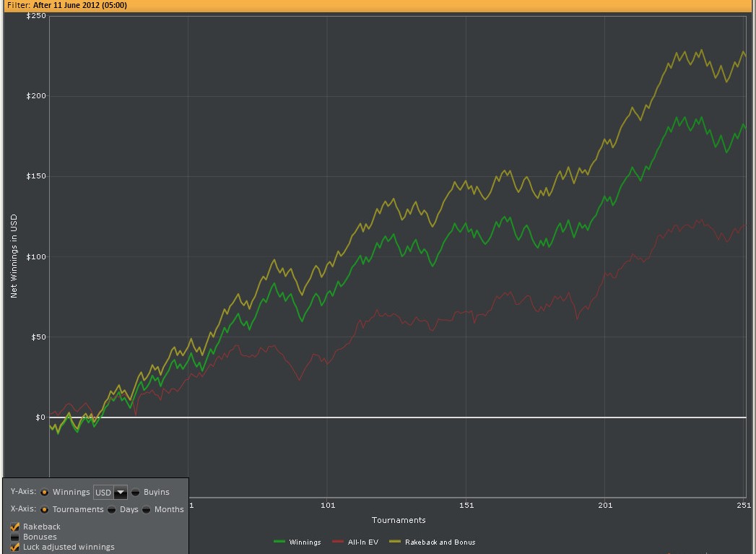Screen dimensions: 756x554
Task: Click the red All-In EV legend swatch
Action: click(339, 542)
